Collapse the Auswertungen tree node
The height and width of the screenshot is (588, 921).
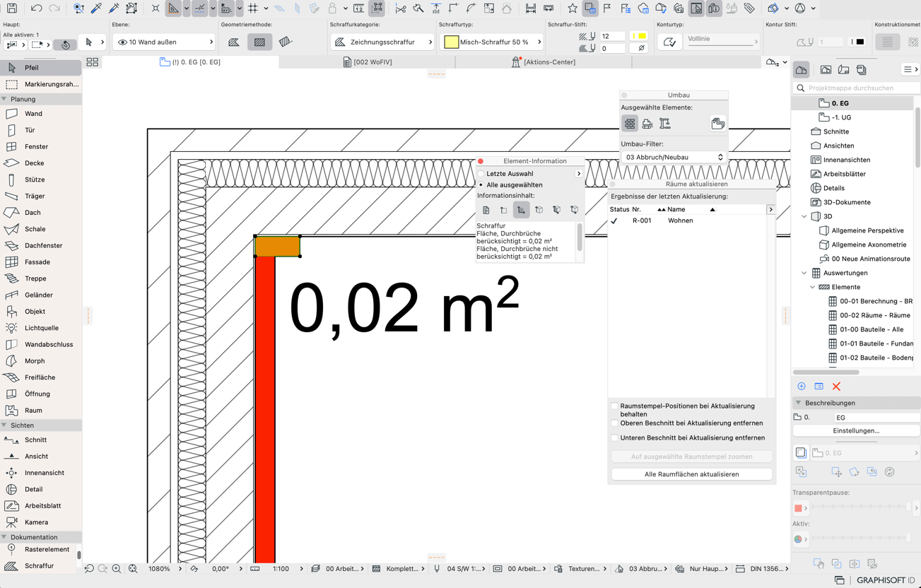(804, 273)
